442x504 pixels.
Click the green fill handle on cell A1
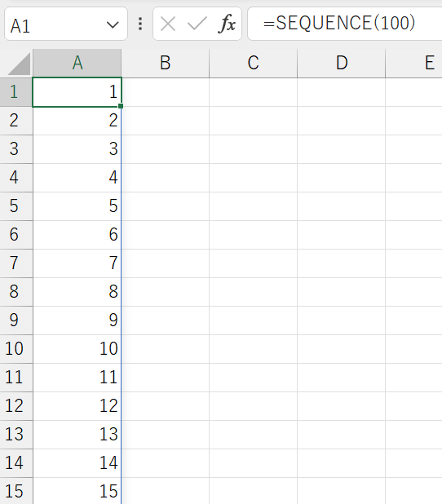(x=121, y=106)
